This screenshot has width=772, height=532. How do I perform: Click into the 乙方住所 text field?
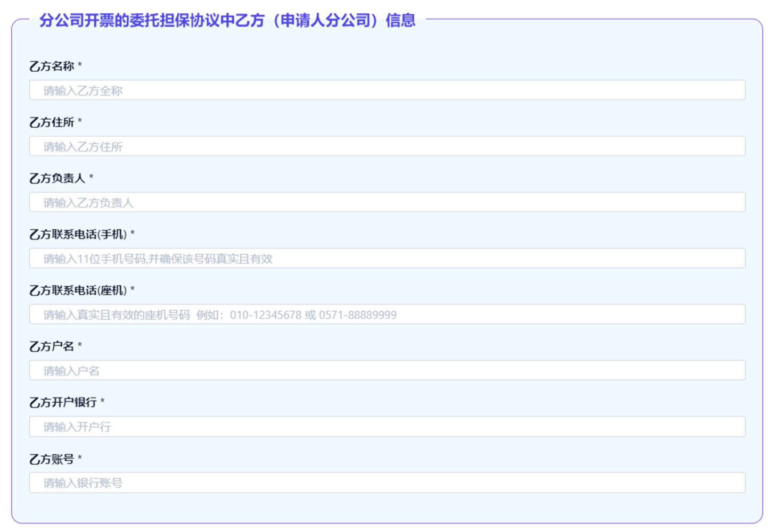(x=387, y=146)
